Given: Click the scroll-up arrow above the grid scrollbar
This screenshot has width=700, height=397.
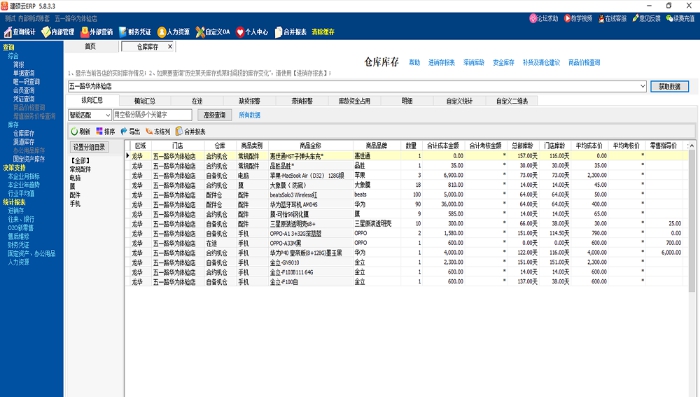Looking at the screenshot, I should 691,146.
